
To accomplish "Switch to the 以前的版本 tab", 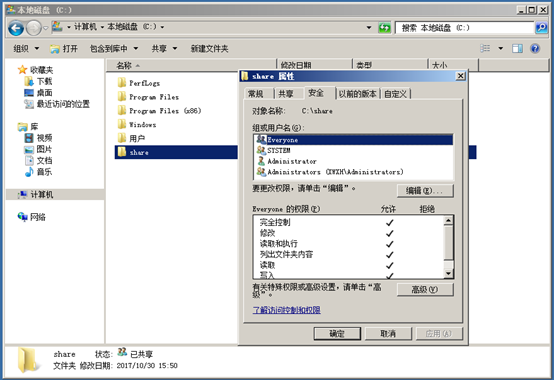I will pos(357,94).
